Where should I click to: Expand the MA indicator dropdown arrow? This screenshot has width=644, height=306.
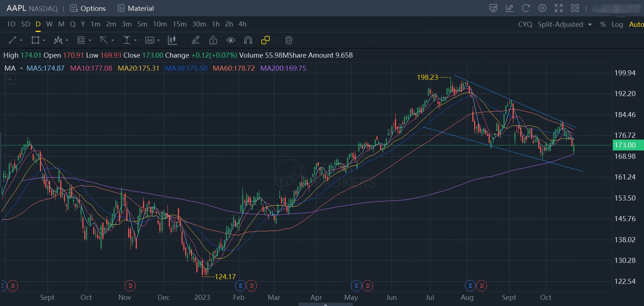(x=21, y=69)
